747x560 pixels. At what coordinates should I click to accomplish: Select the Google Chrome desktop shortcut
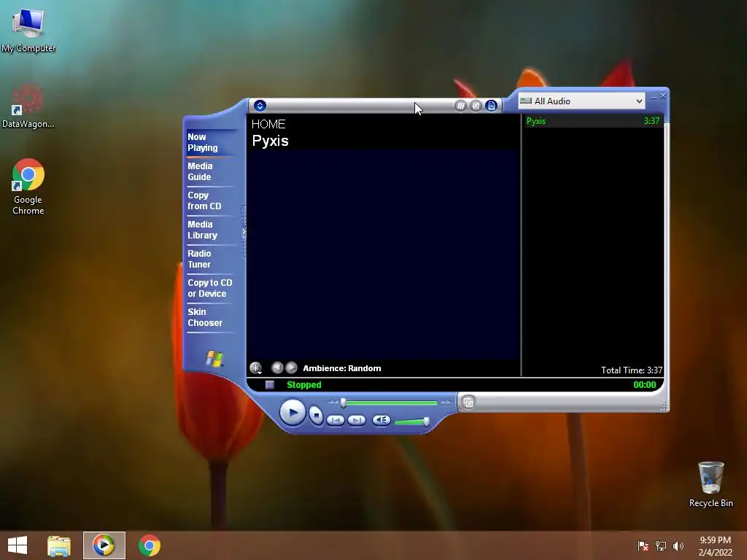coord(28,187)
